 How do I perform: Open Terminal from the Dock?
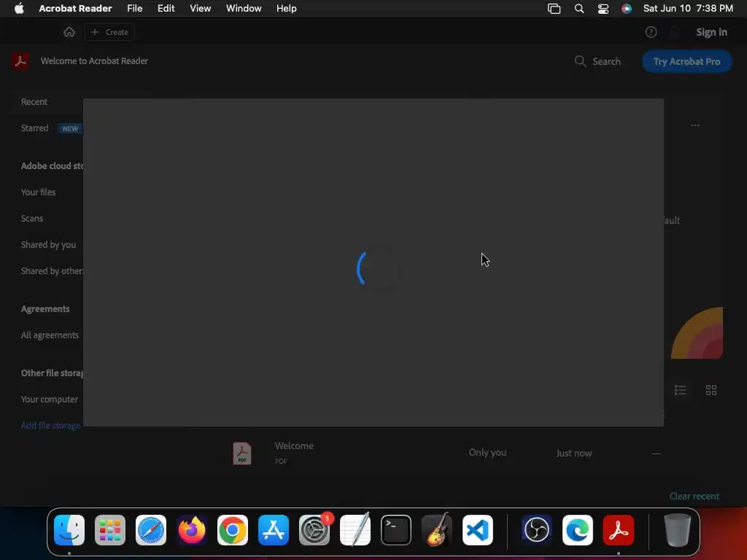point(396,530)
